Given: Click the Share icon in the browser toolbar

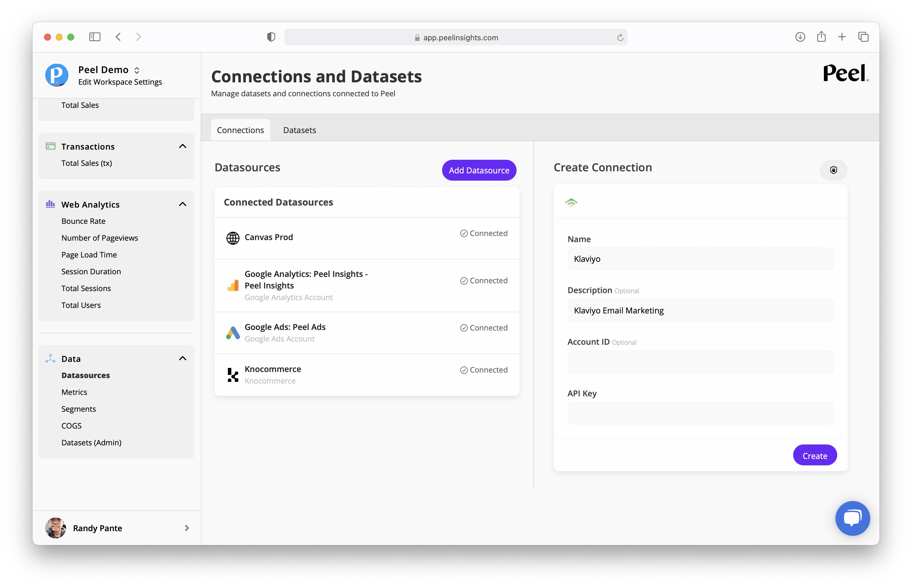Looking at the screenshot, I should 821,37.
